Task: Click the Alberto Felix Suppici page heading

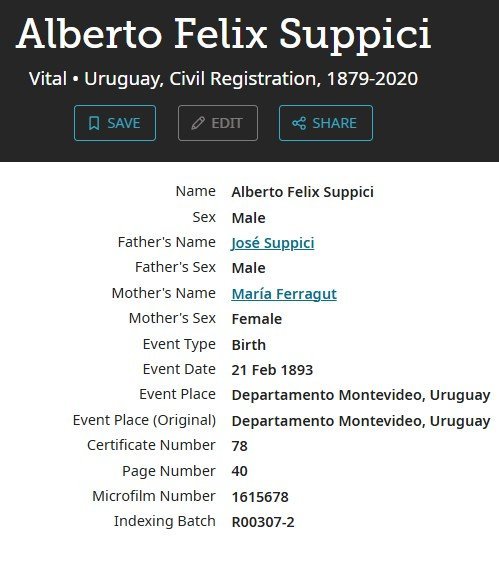Action: (x=224, y=35)
